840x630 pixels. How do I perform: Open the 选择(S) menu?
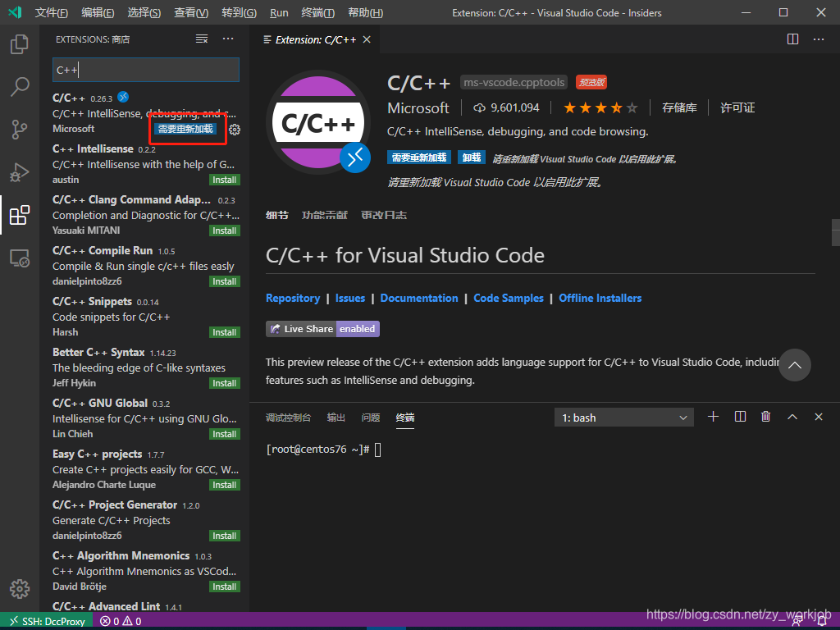pos(144,12)
